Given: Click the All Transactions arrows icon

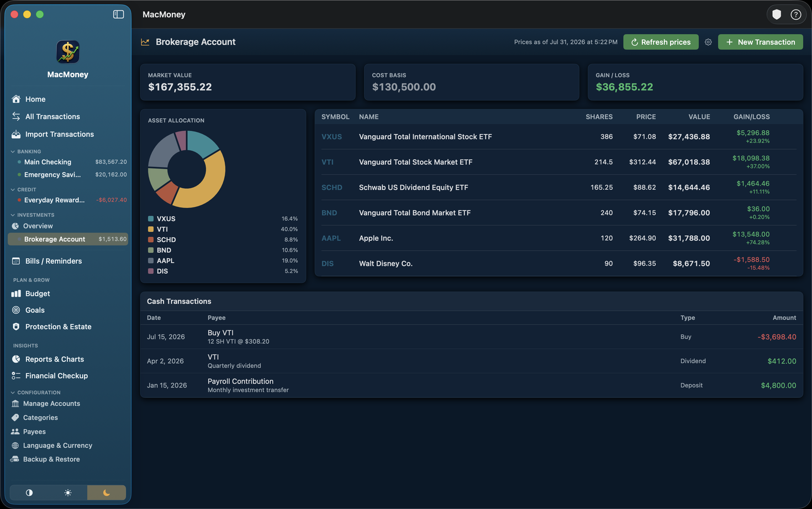Looking at the screenshot, I should (16, 116).
